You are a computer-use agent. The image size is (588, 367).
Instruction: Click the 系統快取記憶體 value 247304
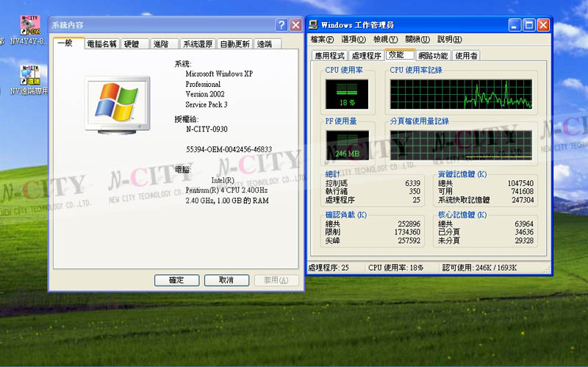523,200
